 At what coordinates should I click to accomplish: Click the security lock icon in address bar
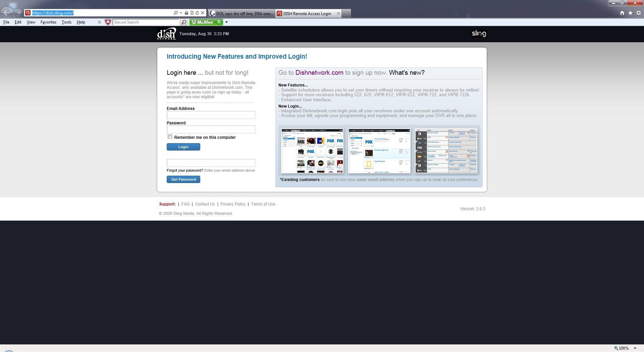point(186,13)
